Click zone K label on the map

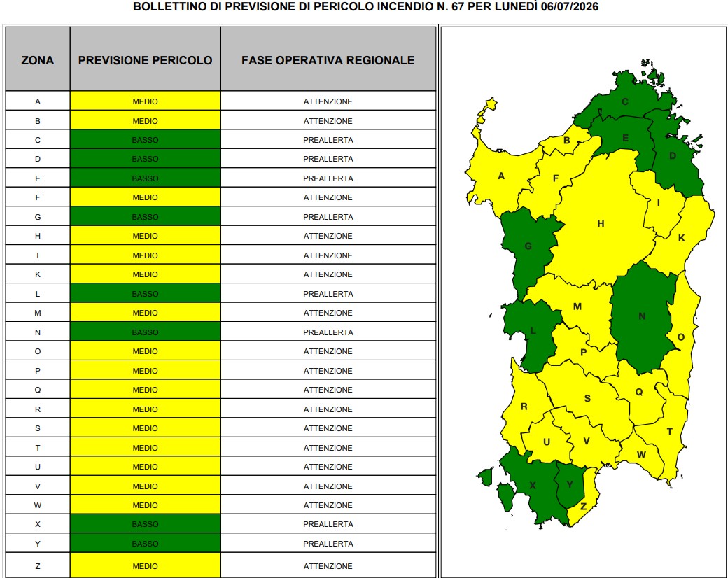(x=682, y=238)
